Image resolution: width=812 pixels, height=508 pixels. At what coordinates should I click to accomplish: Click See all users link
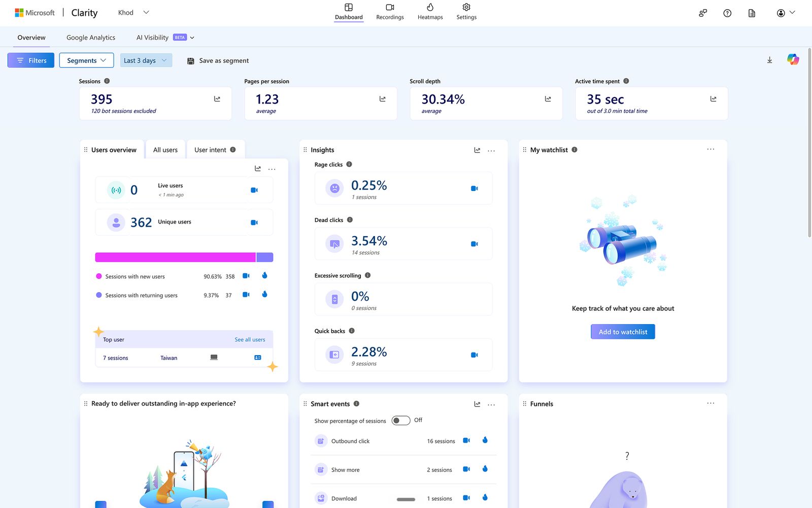[250, 339]
